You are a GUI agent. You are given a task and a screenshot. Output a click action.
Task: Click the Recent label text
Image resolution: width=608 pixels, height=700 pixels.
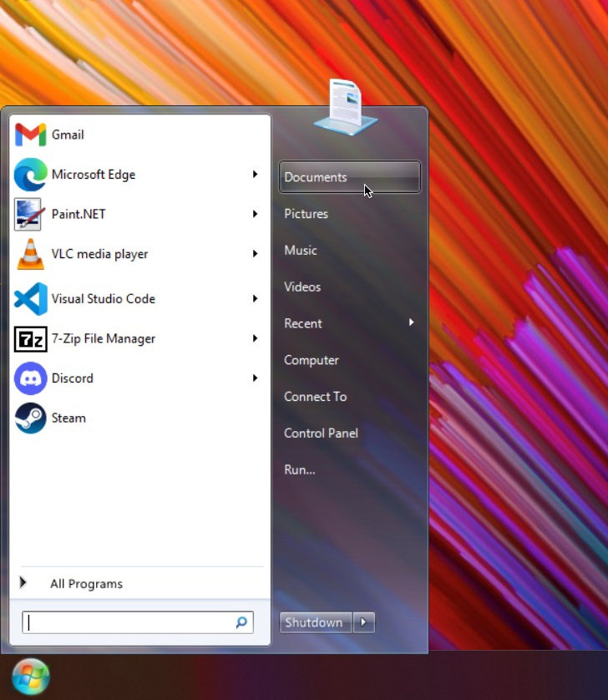tap(302, 323)
